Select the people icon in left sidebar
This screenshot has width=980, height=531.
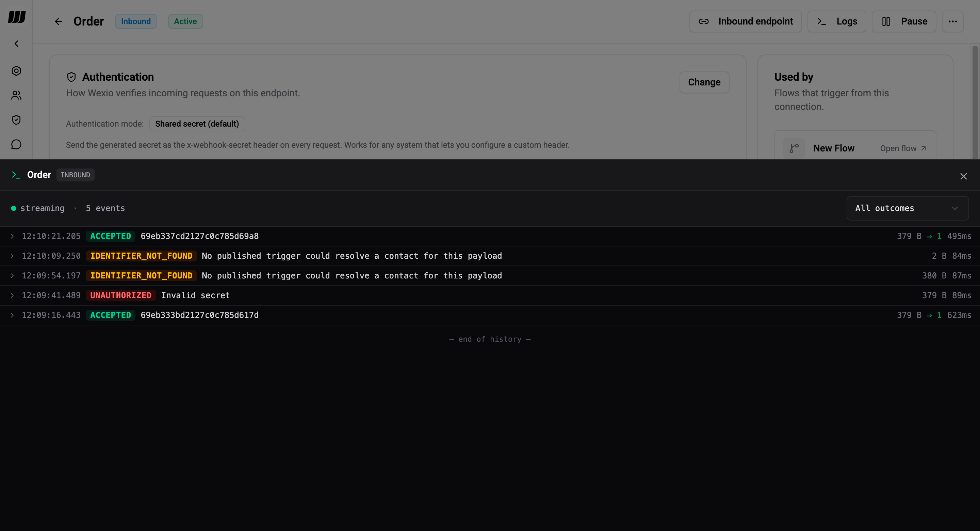click(x=16, y=95)
